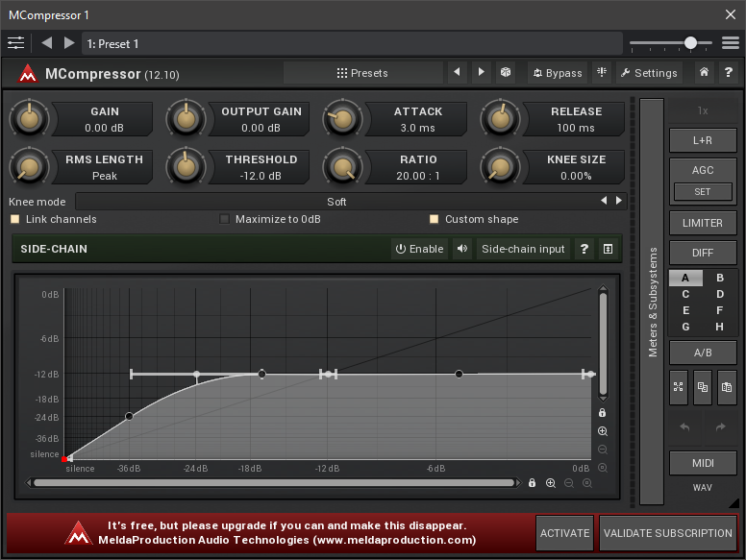Select preset slot D
The width and height of the screenshot is (746, 560).
click(720, 294)
